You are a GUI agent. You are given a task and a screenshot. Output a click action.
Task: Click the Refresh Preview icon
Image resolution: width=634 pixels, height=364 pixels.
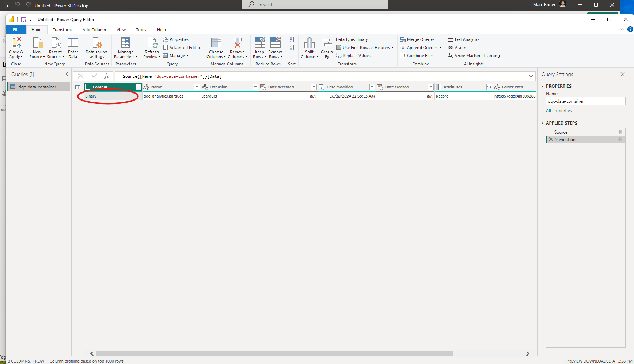[152, 43]
